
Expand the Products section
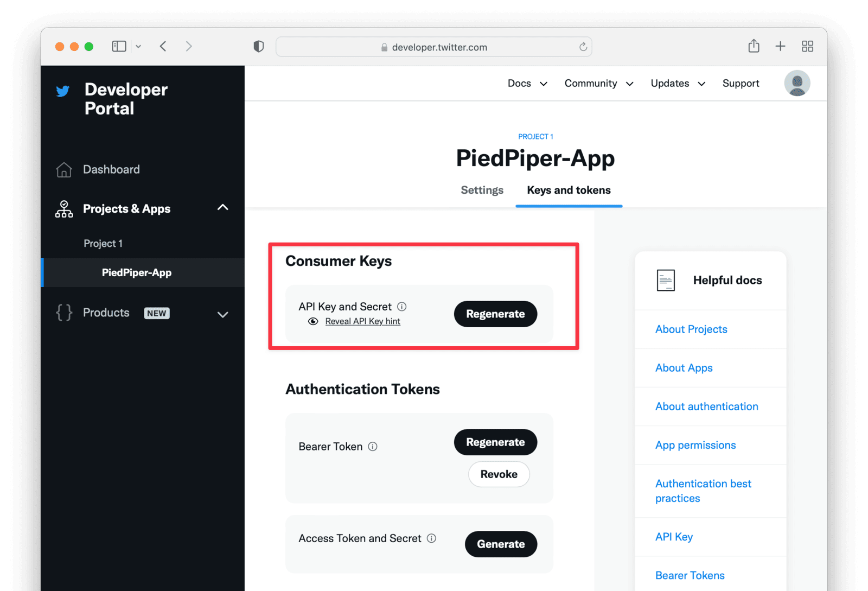(222, 314)
